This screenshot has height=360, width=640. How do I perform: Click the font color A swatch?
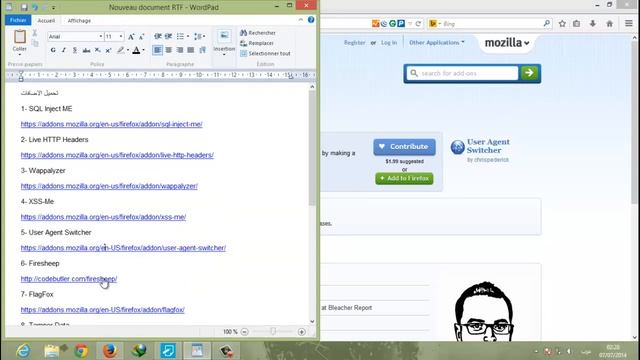(x=136, y=50)
